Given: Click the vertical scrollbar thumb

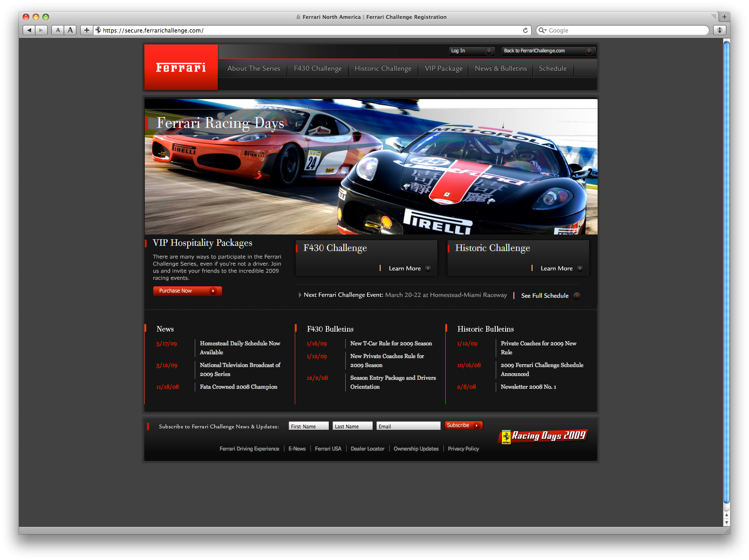Looking at the screenshot, I should (x=726, y=273).
